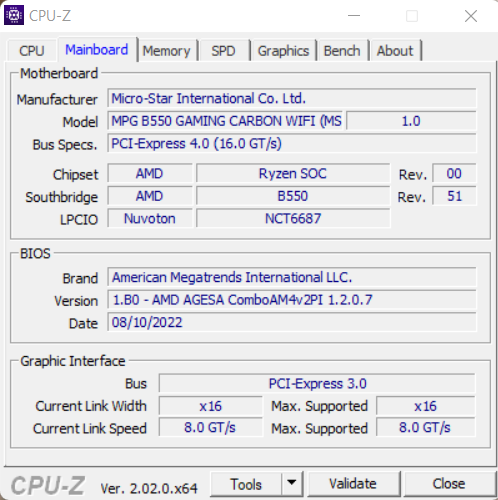Image resolution: width=498 pixels, height=500 pixels.
Task: Click BIOS Brand American Megatrends field
Action: tap(292, 277)
